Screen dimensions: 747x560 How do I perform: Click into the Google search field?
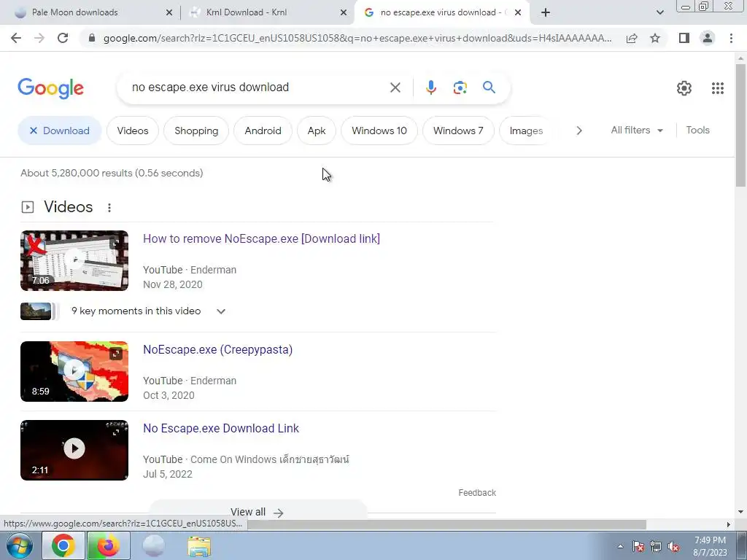click(258, 87)
